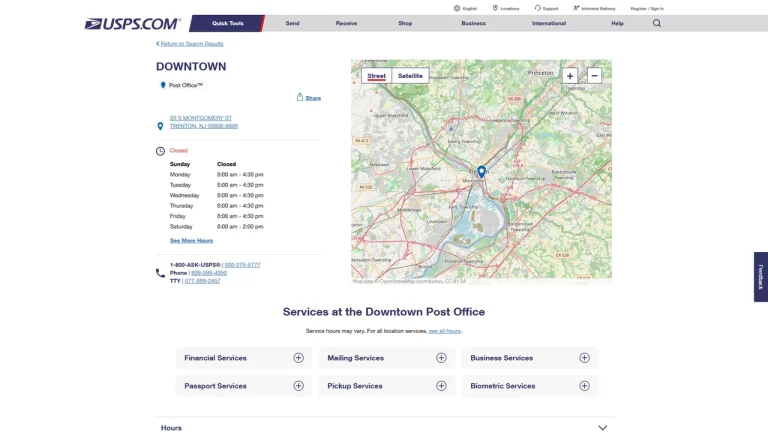
Task: Zoom in the map with plus button
Action: click(570, 76)
